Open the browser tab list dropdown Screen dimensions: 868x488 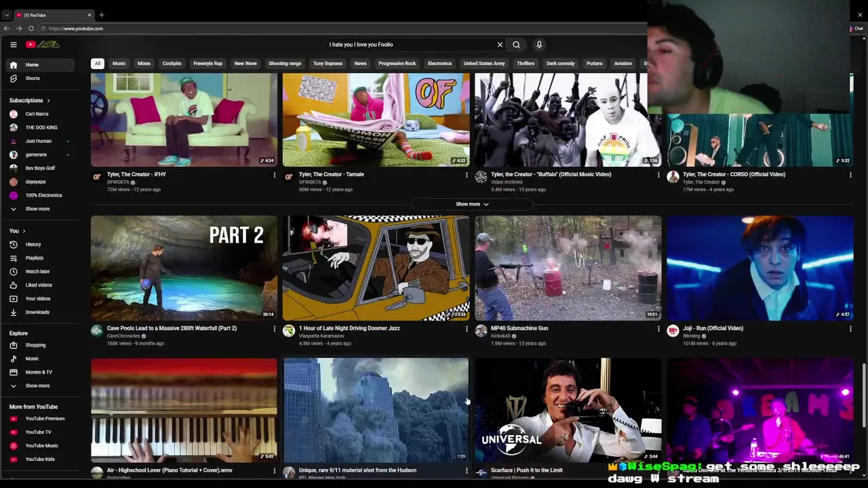click(x=6, y=15)
